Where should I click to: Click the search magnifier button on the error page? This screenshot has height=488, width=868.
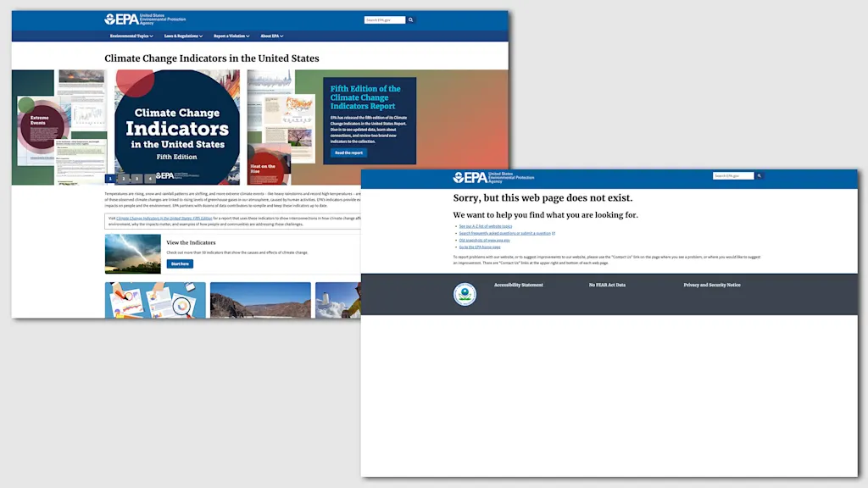pyautogui.click(x=759, y=176)
